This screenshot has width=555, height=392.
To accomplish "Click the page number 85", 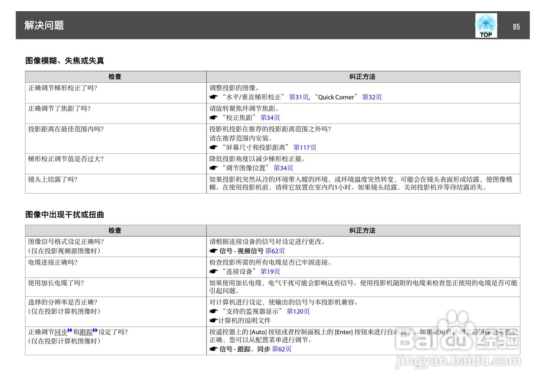I will [516, 27].
